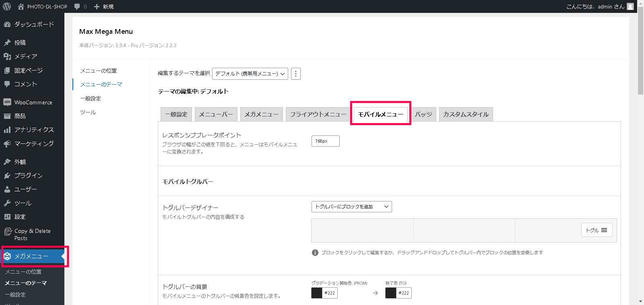This screenshot has width=644, height=305.
Task: Click the plus 新規 icon
Action: coord(97,7)
